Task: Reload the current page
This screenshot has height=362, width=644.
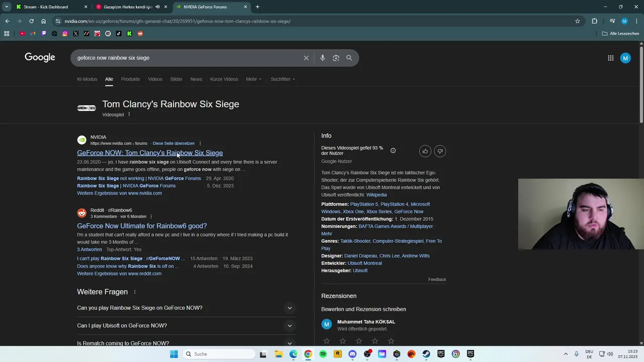Action: (x=31, y=21)
